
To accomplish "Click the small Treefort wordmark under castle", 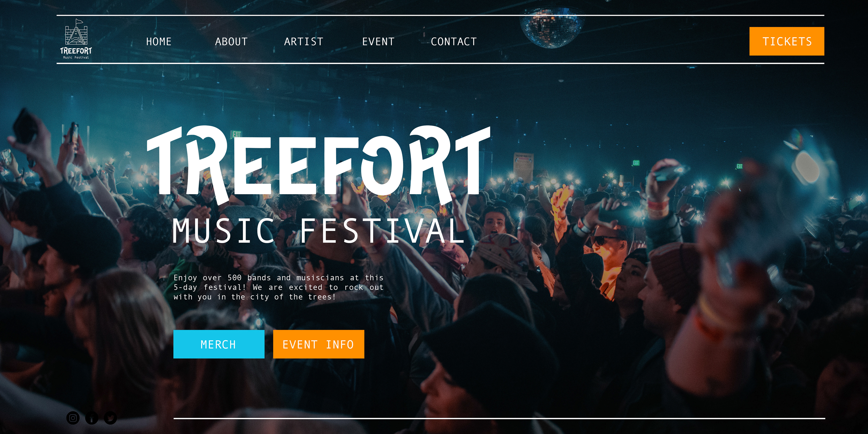I will pos(76,51).
